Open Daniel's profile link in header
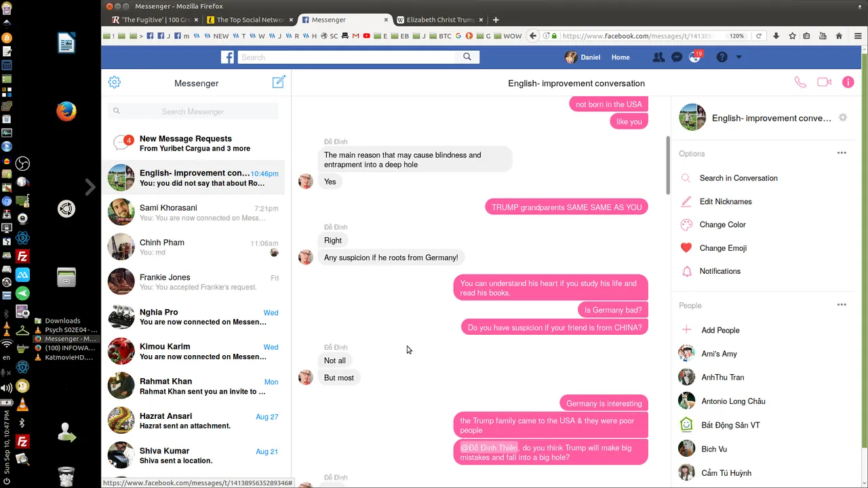The height and width of the screenshot is (488, 868). (583, 57)
